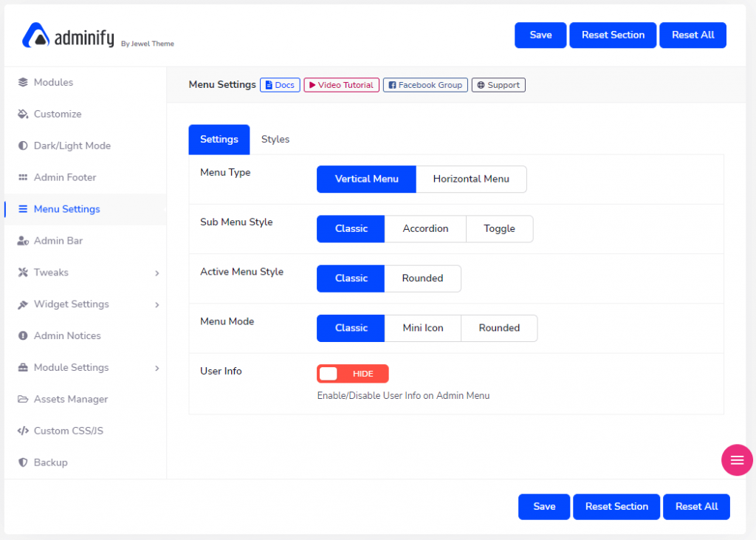This screenshot has width=756, height=540.
Task: Switch to the Styles tab
Action: (x=275, y=139)
